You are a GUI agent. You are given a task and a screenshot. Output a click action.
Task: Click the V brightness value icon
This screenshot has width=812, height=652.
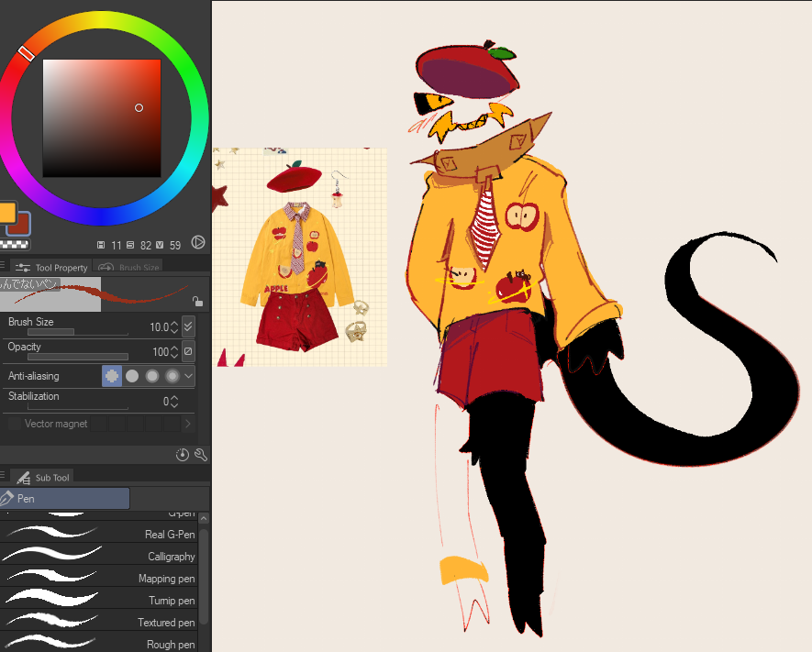coord(160,245)
